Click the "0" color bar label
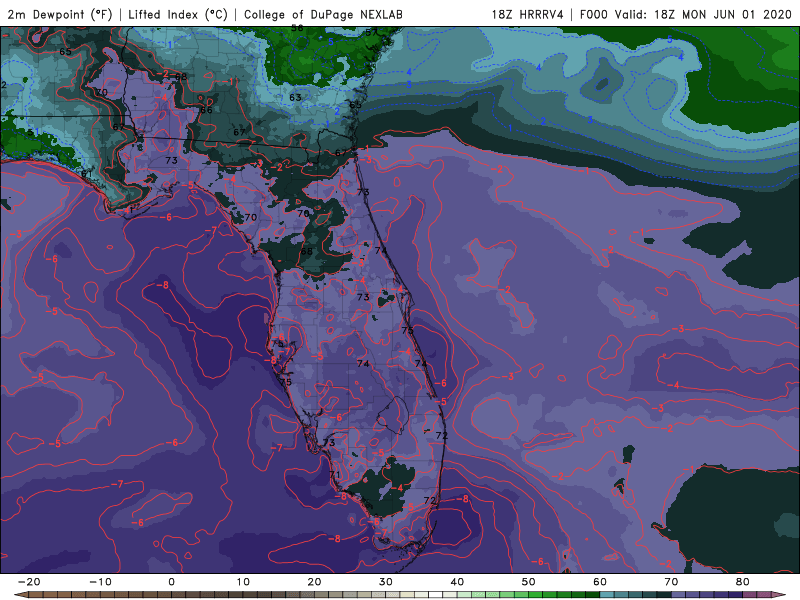Screen dimensions: 800x600 [171, 582]
